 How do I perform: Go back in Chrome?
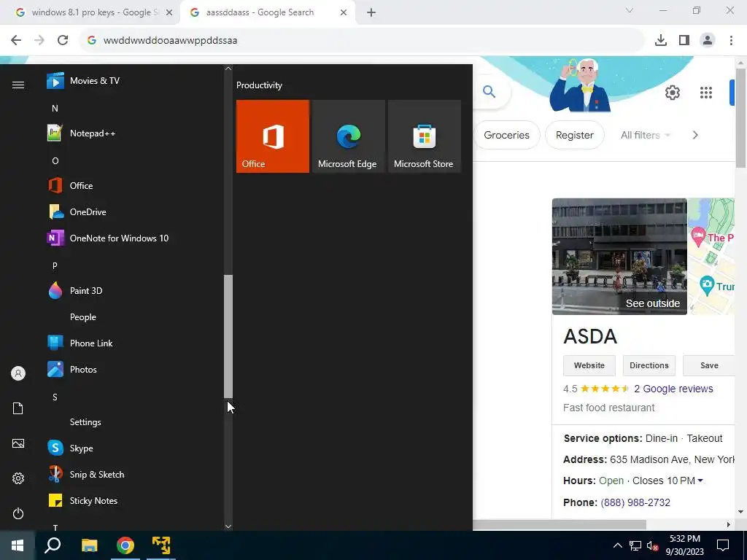pos(16,40)
